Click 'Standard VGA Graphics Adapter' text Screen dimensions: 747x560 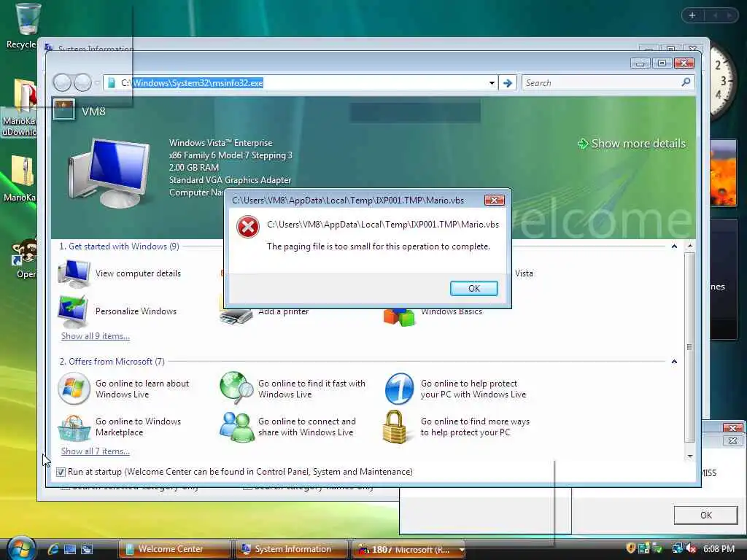pos(230,180)
